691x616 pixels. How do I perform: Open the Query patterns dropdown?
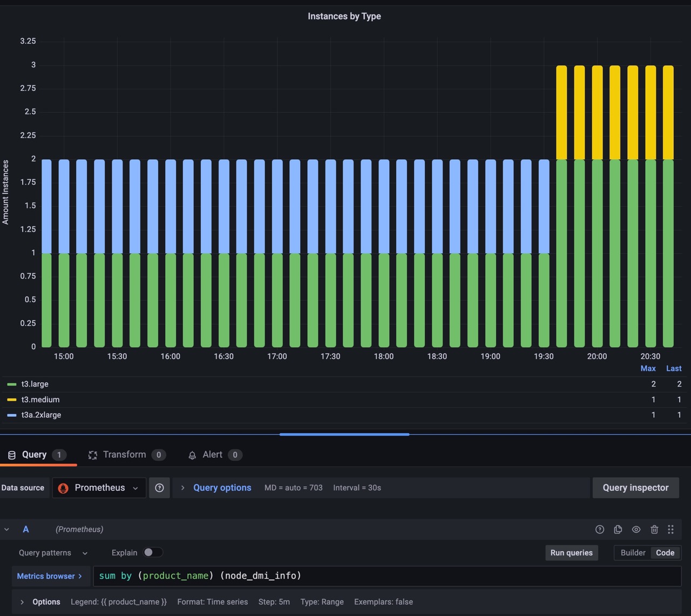(x=53, y=553)
